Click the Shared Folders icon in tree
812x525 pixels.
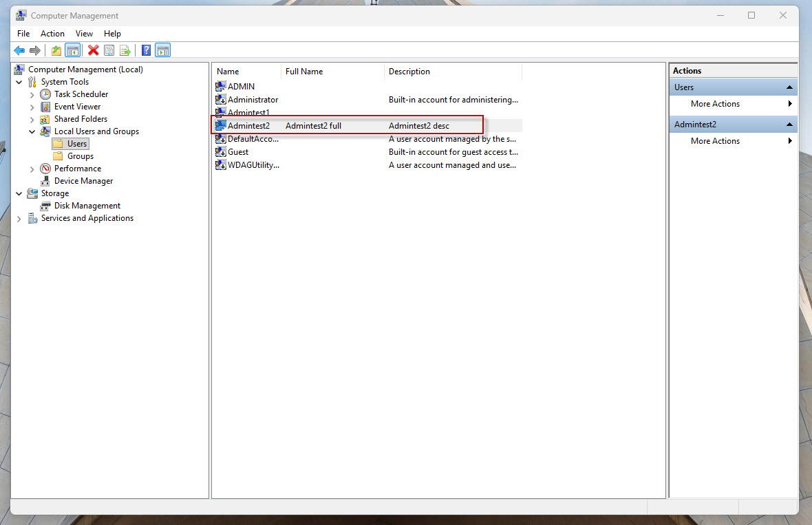pyautogui.click(x=45, y=119)
